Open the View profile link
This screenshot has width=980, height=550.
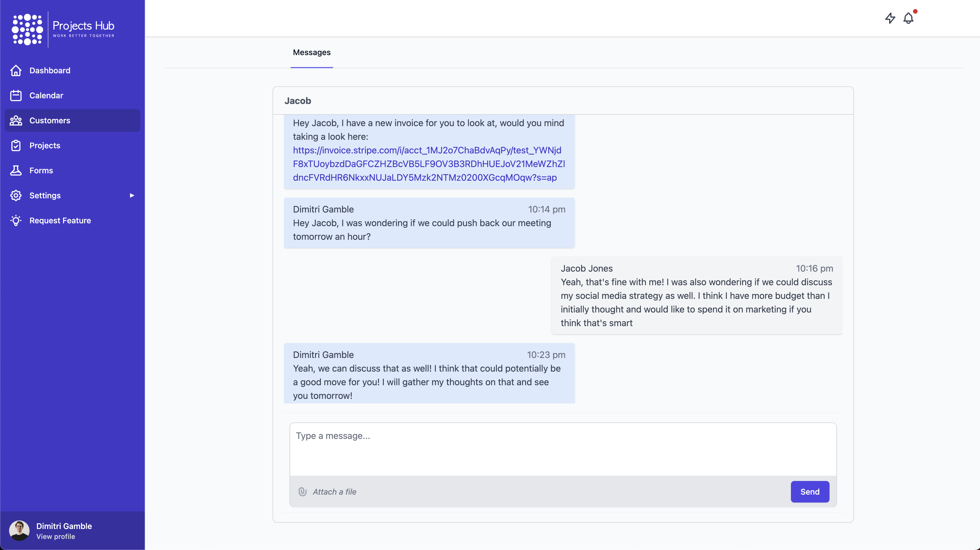point(56,537)
